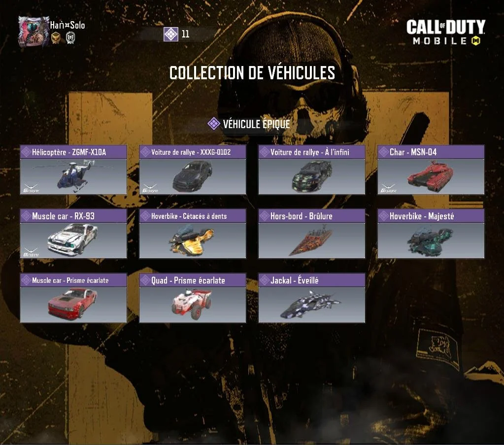Select the Muscle car - Prisme écarlate card
504x445 pixels.
[x=73, y=298]
